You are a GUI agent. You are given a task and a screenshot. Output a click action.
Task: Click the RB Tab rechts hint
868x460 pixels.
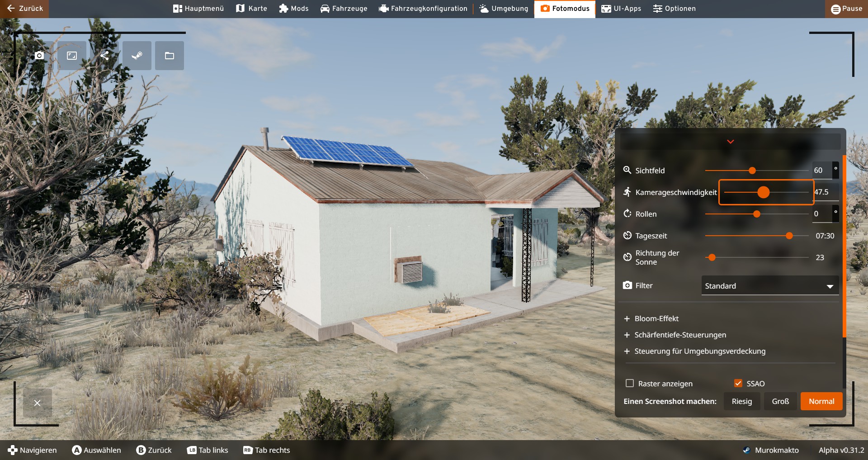(266, 450)
